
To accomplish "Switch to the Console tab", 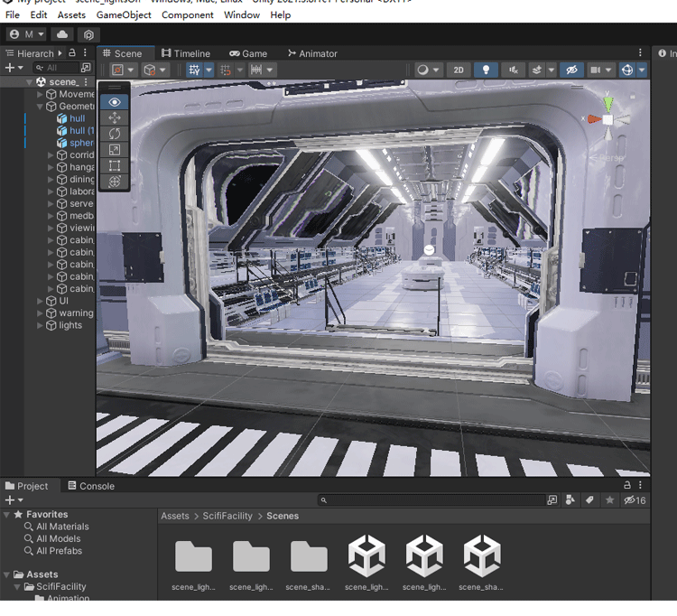I will coord(91,486).
